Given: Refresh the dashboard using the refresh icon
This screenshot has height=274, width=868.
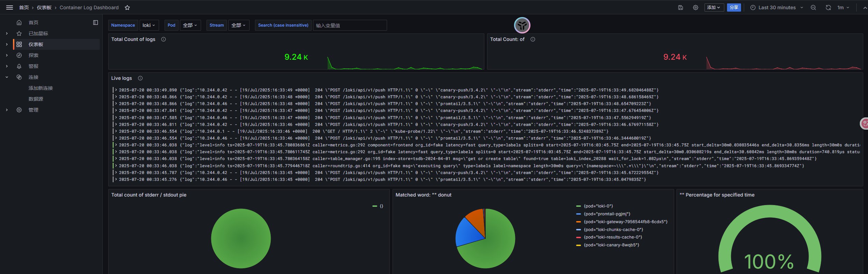Looking at the screenshot, I should point(828,8).
